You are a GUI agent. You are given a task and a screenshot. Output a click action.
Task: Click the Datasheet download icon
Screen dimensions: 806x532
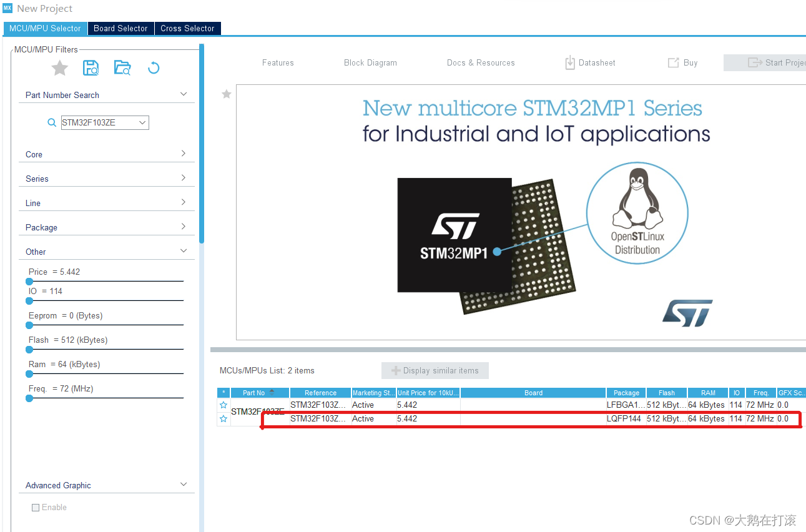coord(569,62)
